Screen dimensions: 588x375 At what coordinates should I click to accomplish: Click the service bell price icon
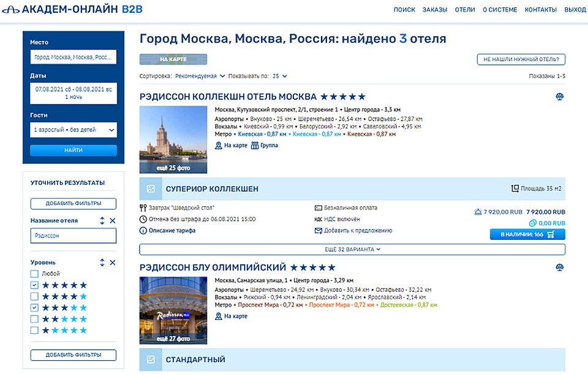478,212
